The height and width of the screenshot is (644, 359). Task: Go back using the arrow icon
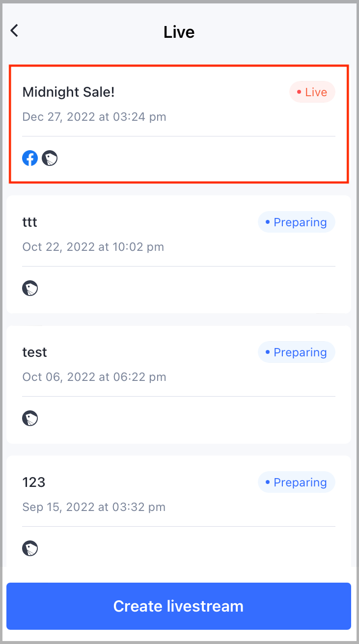point(14,30)
